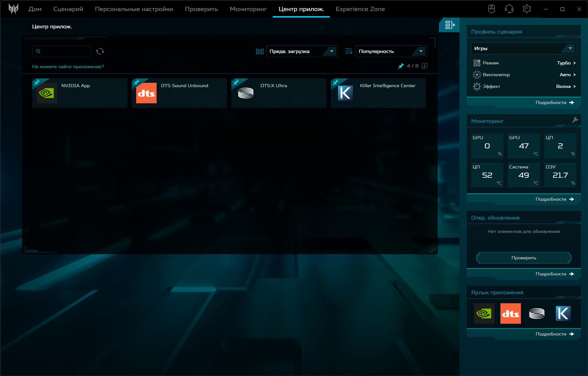The height and width of the screenshot is (376, 588).
Task: Open monitoring wrench settings icon
Action: pyautogui.click(x=575, y=120)
